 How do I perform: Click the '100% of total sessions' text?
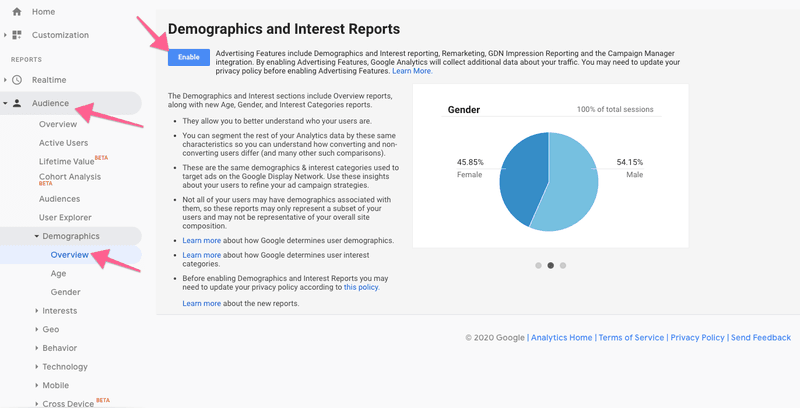click(x=615, y=109)
